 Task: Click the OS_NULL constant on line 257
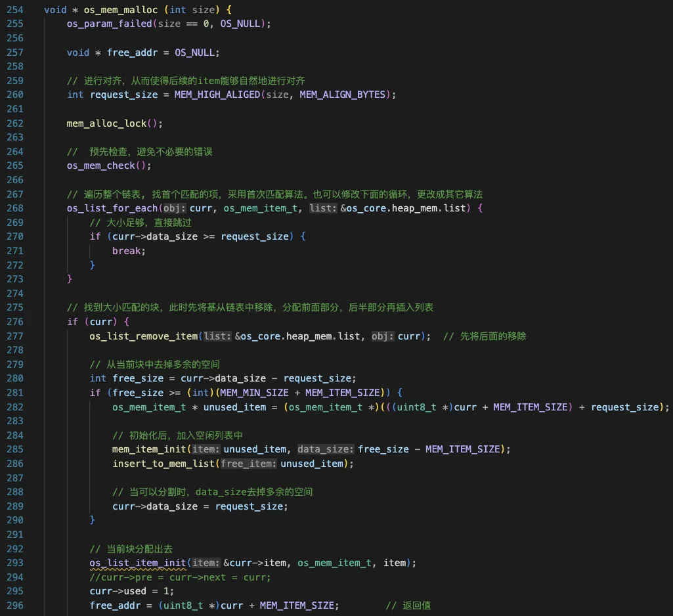[x=197, y=52]
